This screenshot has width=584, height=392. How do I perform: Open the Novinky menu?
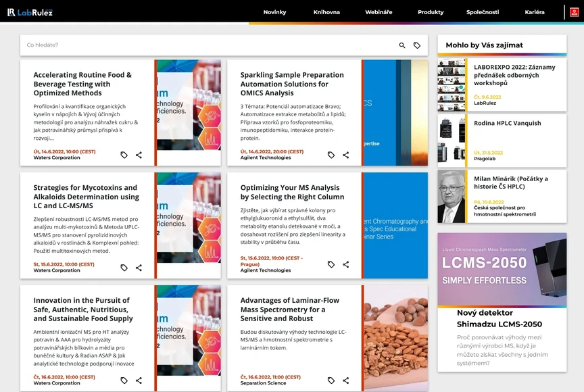(x=275, y=12)
